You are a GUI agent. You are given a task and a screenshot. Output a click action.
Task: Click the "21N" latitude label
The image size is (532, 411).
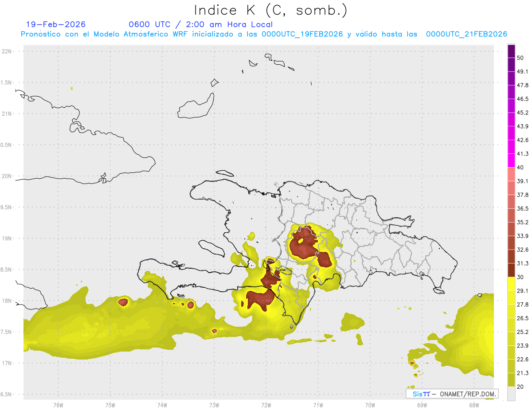(x=7, y=114)
